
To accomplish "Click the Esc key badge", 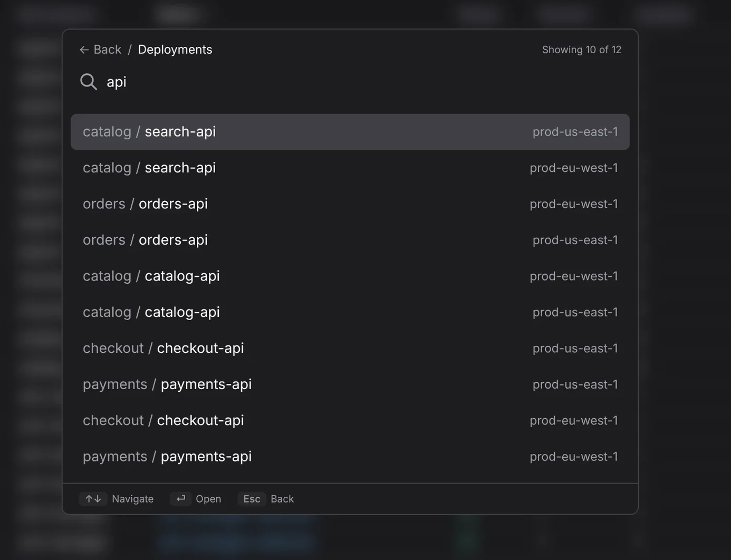I will click(x=252, y=499).
